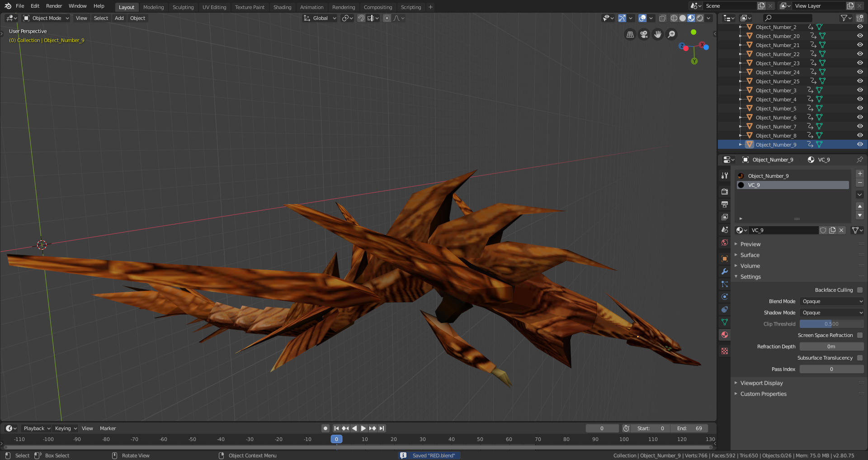Open the Material properties tab icon

tap(725, 335)
